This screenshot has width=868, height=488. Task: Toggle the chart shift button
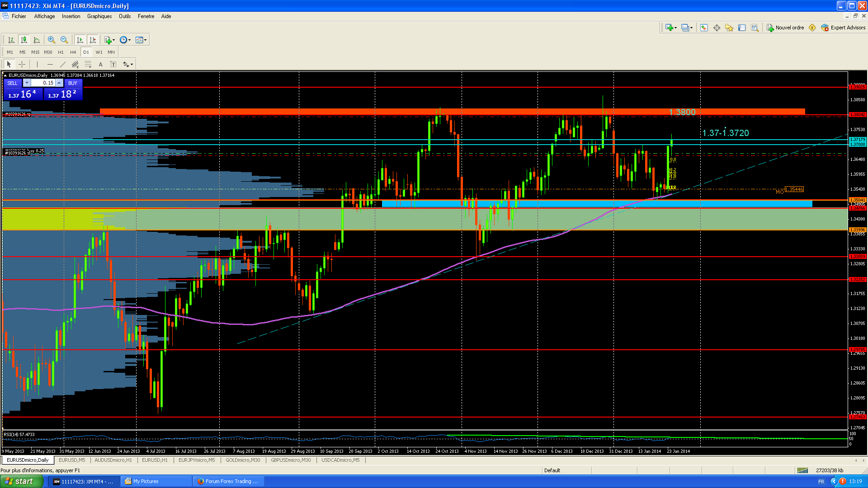tap(93, 40)
